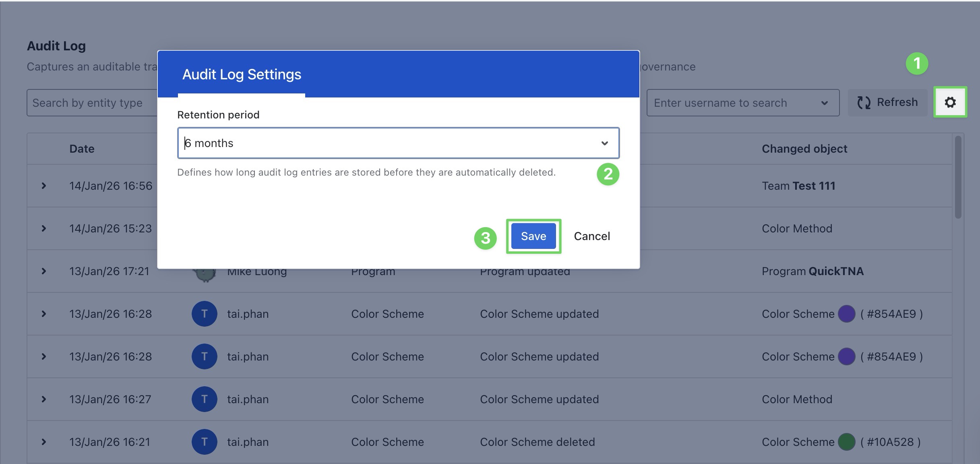Click tai.phan avatar in 16:27 row

(x=204, y=399)
